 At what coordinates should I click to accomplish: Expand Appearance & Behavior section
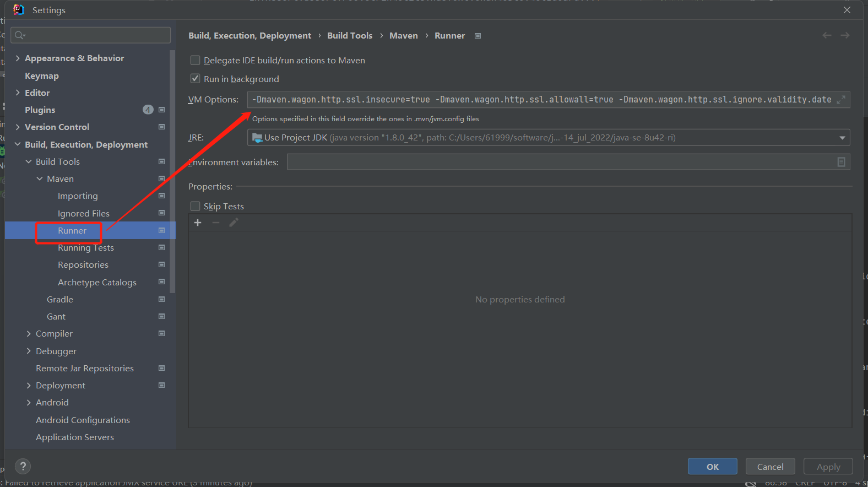click(x=18, y=58)
